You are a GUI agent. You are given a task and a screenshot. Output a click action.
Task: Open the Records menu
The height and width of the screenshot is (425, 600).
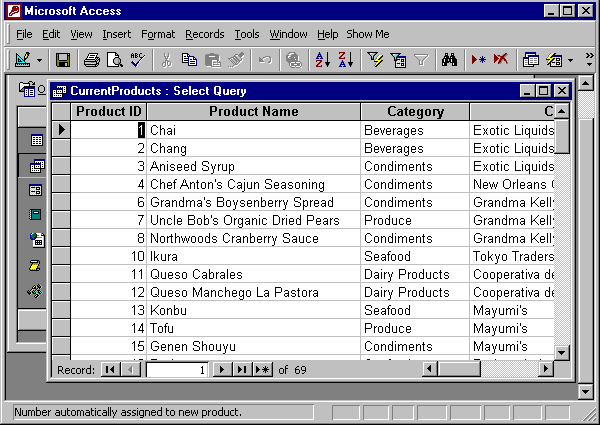point(205,34)
